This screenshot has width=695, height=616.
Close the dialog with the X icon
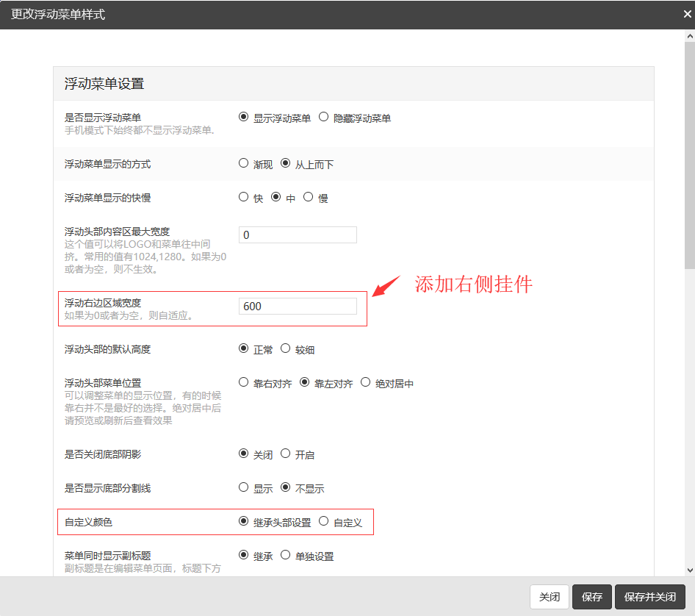[x=688, y=14]
